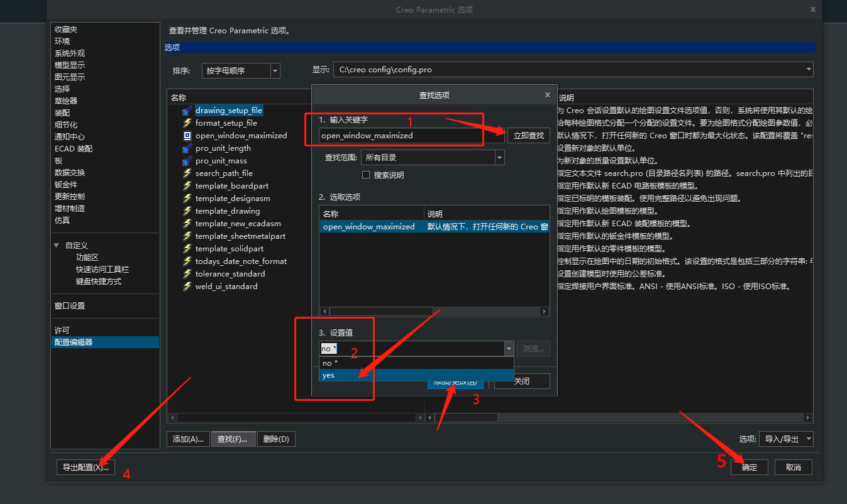Click the lightning icon beside template_boardpart
Screen dimensions: 847x504
(x=187, y=186)
